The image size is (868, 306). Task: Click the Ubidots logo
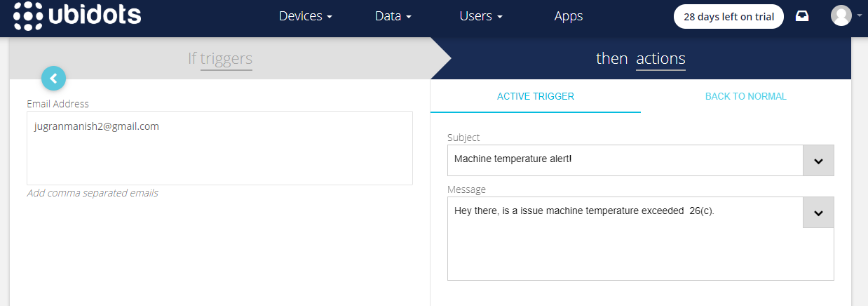tap(78, 15)
